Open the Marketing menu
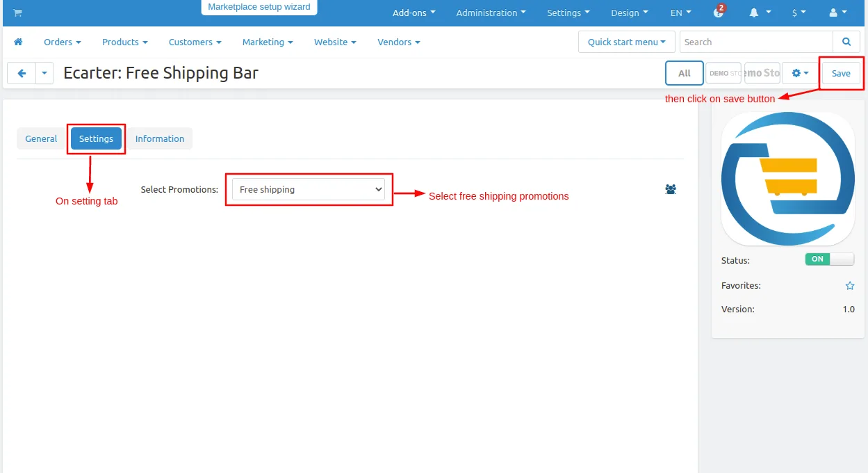This screenshot has width=868, height=473. [x=268, y=42]
